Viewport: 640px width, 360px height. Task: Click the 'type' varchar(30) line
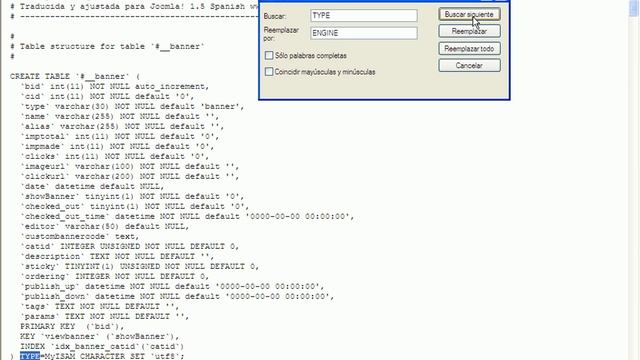pyautogui.click(x=132, y=107)
